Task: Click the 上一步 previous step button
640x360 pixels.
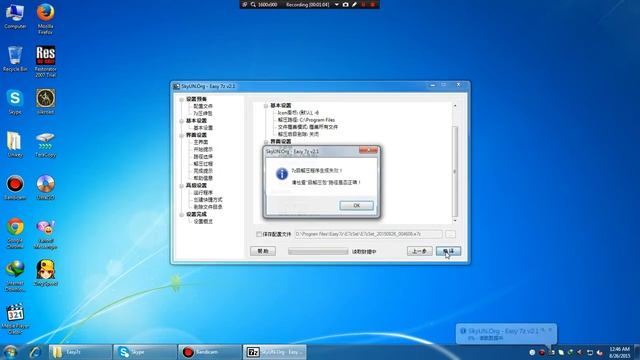Action: 420,251
